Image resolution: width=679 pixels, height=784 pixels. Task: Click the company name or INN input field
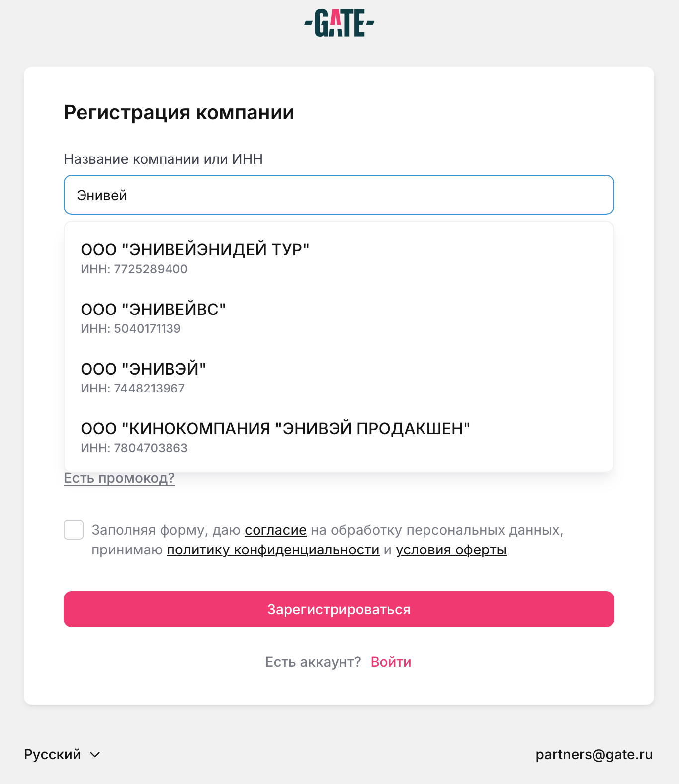[x=339, y=195]
